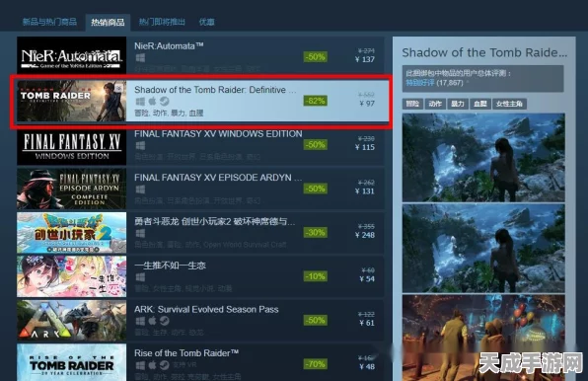588x381 pixels.
Task: Click the 血腥 tag in side panel
Action: click(480, 104)
